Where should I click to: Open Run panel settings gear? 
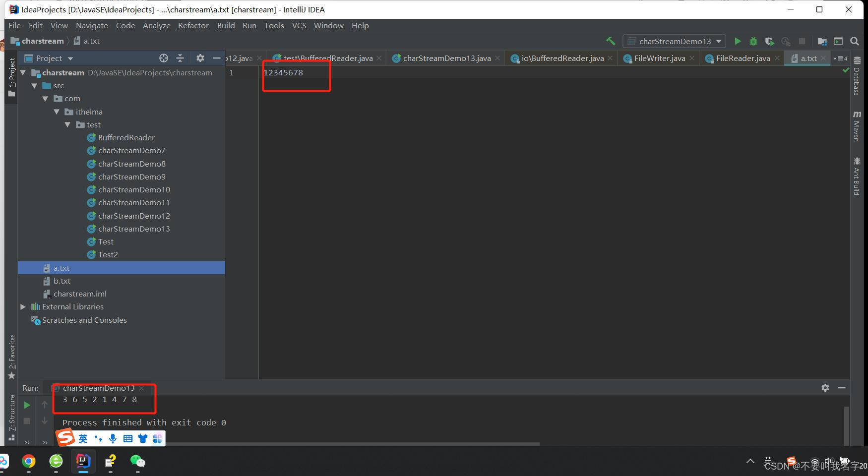point(825,388)
